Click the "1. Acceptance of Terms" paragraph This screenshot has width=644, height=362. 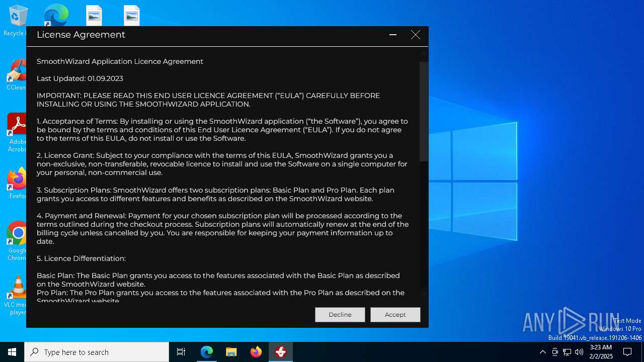point(222,130)
